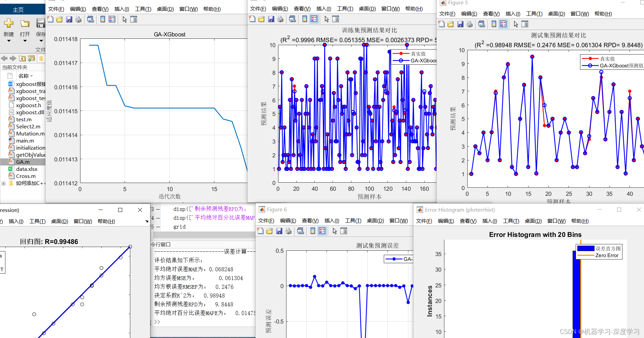Expand the 打开 dropdown arrow
The width and height of the screenshot is (644, 338).
[x=25, y=41]
